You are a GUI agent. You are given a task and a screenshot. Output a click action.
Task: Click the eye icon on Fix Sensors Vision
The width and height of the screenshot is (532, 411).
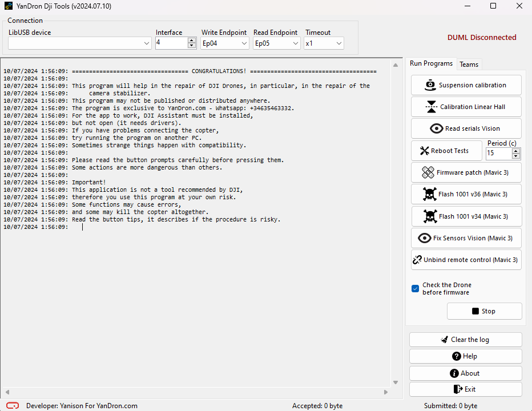click(x=424, y=238)
